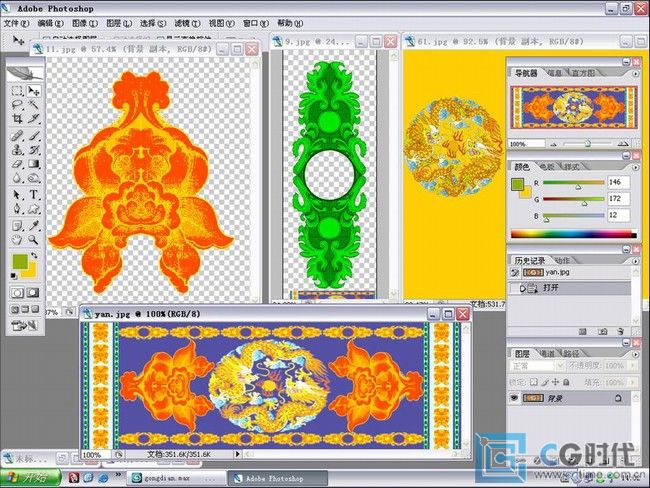
Task: Toggle lock all padlock in Layers panel
Action: click(x=566, y=382)
